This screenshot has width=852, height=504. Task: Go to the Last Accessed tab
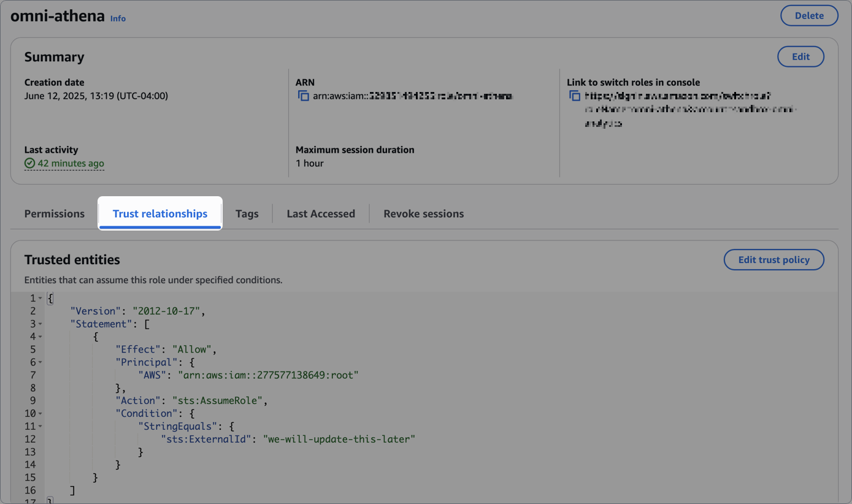pyautogui.click(x=321, y=214)
